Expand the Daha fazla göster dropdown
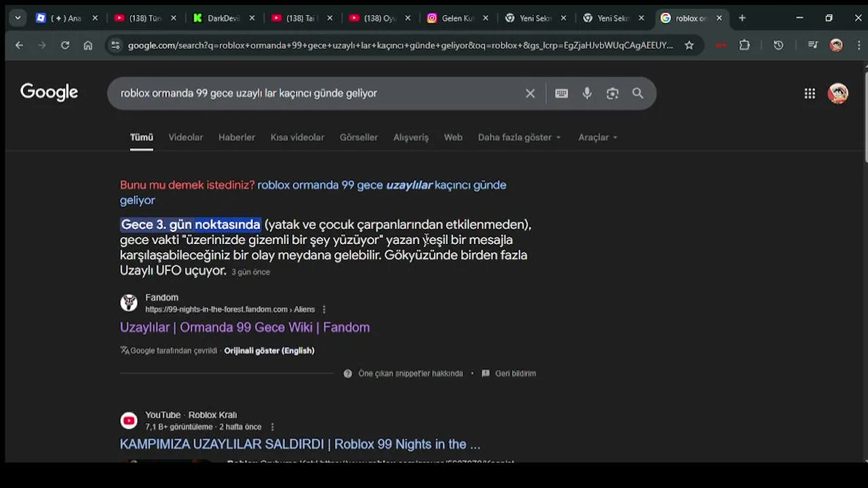The image size is (868, 488). click(519, 138)
